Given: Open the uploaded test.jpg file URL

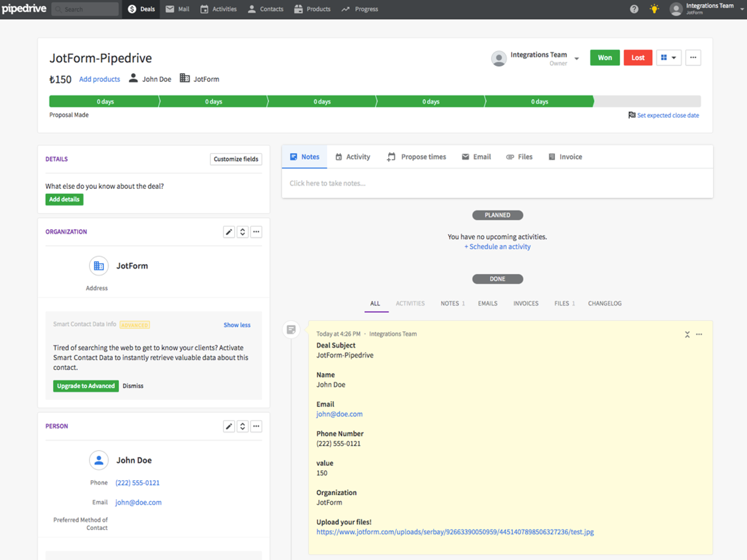Looking at the screenshot, I should pyautogui.click(x=455, y=532).
